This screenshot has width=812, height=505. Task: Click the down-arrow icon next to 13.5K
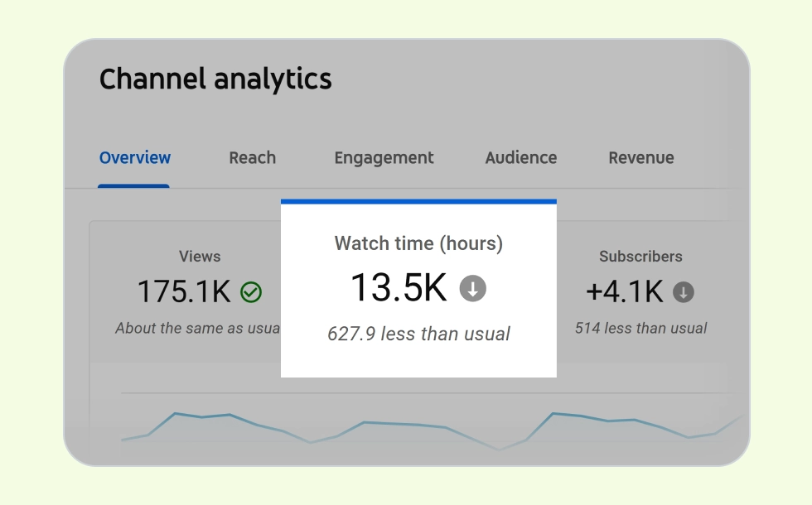click(x=473, y=288)
